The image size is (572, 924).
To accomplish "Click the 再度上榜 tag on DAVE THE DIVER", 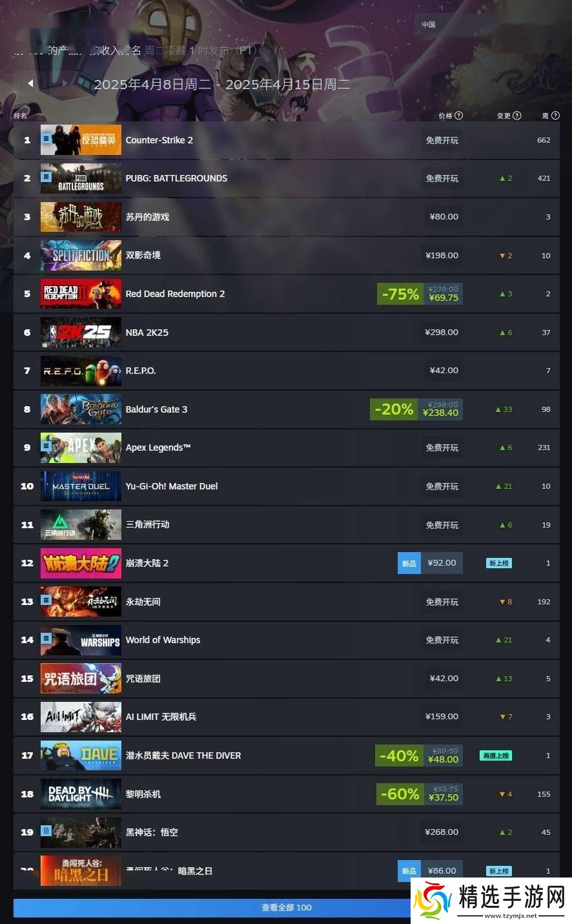I will tap(496, 755).
